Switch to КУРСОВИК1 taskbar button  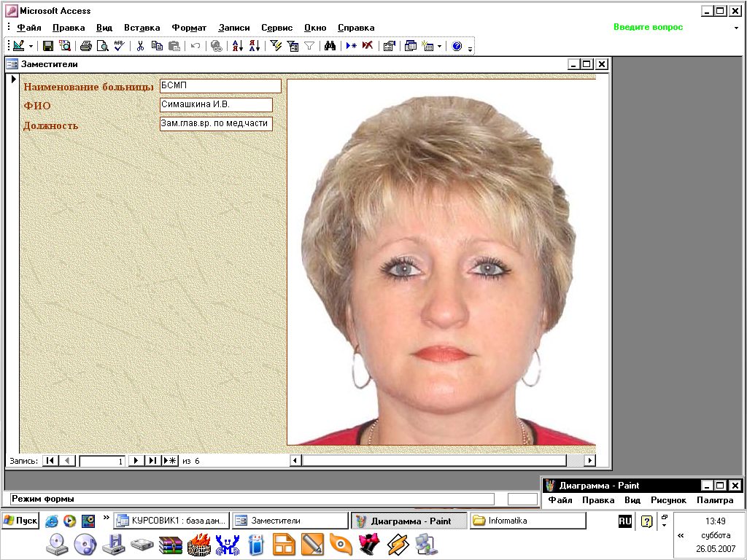coord(171,521)
